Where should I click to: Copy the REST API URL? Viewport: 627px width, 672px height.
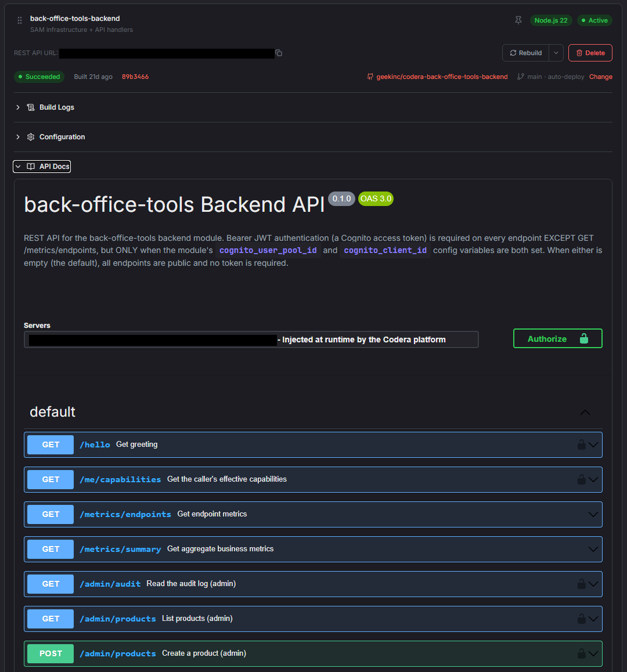coord(279,53)
